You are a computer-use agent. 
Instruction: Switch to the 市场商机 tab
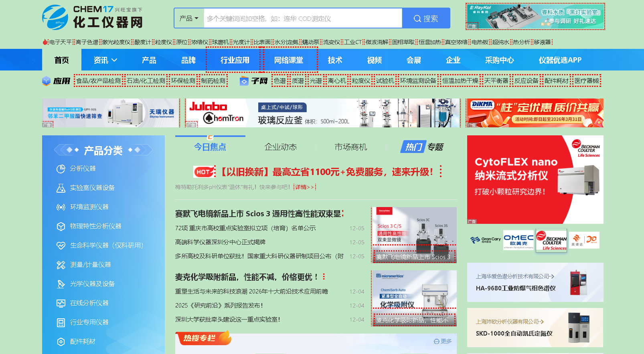click(x=351, y=147)
